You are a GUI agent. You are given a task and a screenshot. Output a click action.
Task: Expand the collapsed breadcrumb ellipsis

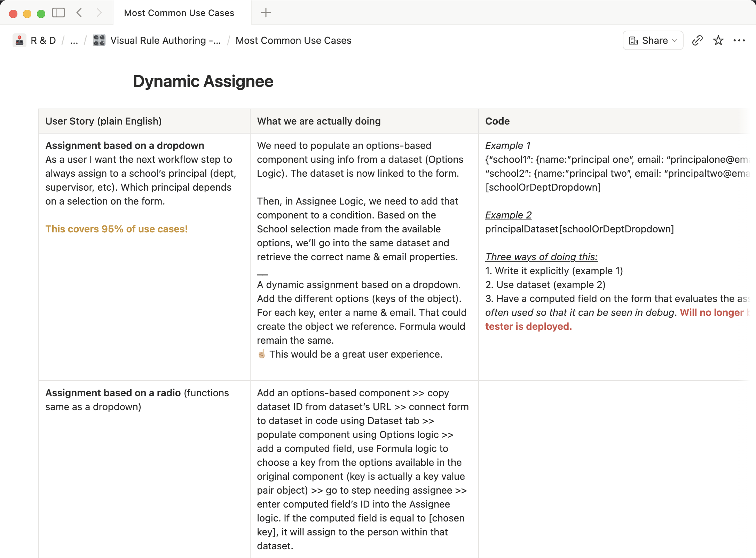pyautogui.click(x=74, y=40)
